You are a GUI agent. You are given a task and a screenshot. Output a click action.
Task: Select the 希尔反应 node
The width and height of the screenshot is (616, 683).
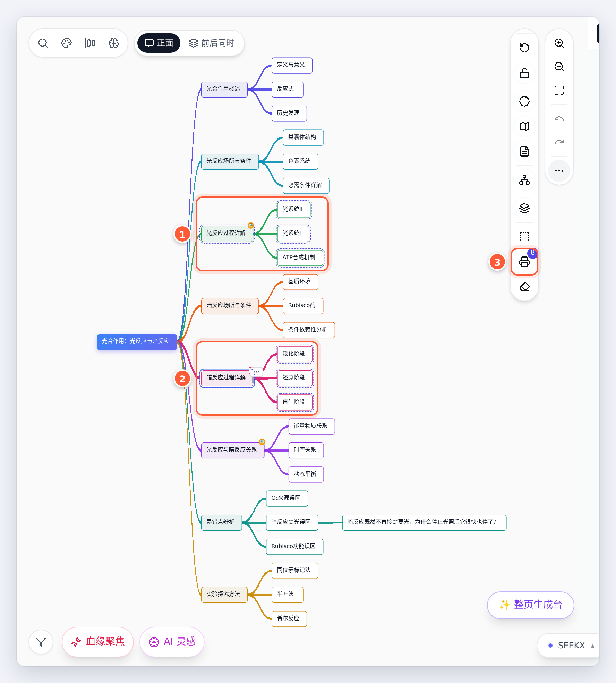pyautogui.click(x=289, y=619)
